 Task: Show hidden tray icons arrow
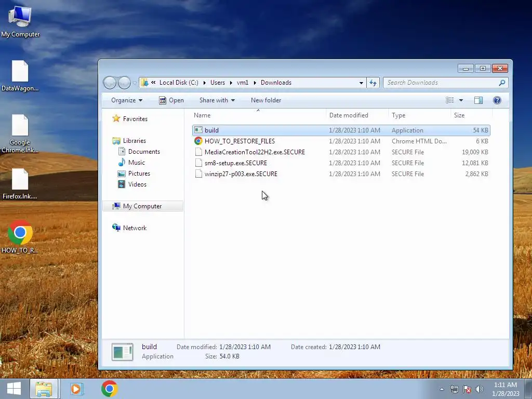(x=442, y=389)
